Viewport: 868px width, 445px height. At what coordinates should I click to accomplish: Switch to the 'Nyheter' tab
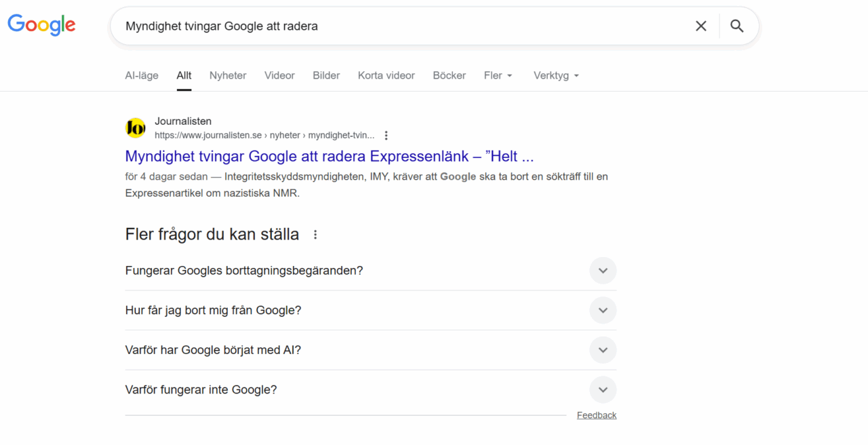tap(228, 75)
